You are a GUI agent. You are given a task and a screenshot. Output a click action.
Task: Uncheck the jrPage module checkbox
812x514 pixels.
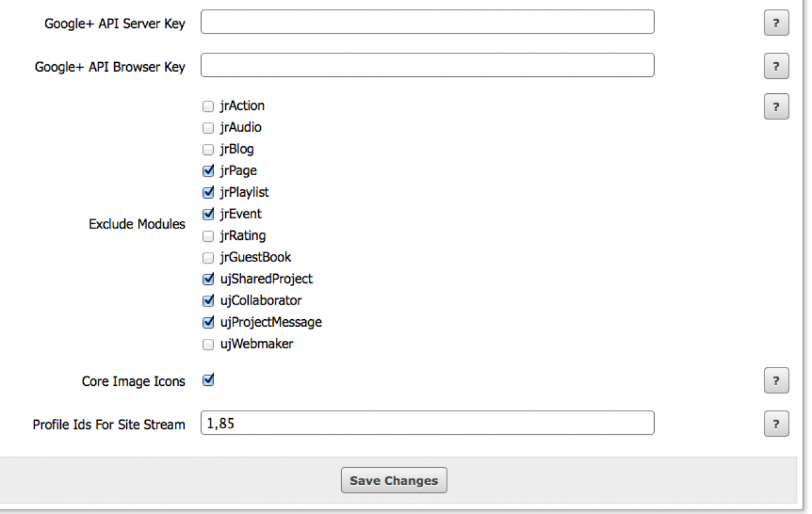(x=208, y=171)
